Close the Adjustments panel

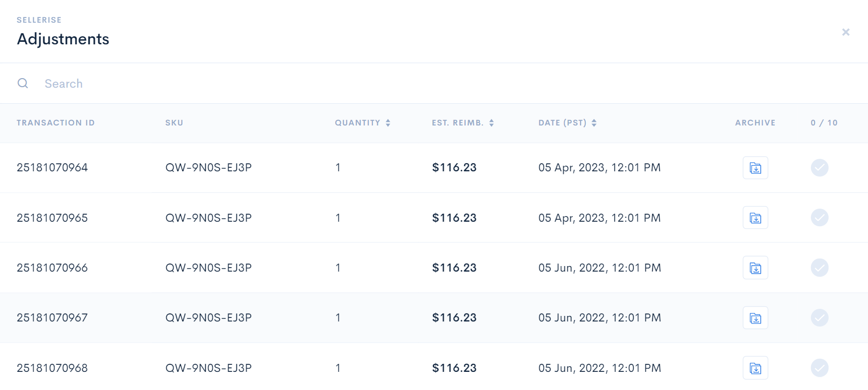click(846, 32)
